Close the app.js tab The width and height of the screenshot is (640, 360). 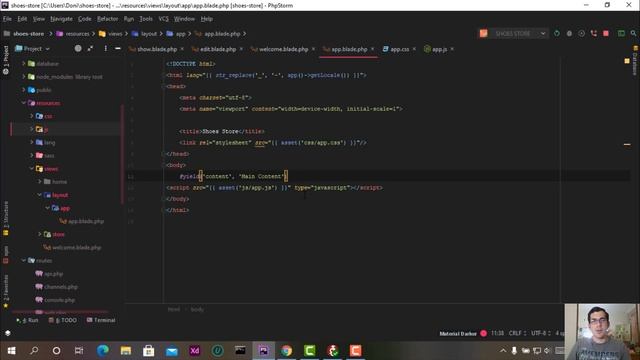pos(452,49)
